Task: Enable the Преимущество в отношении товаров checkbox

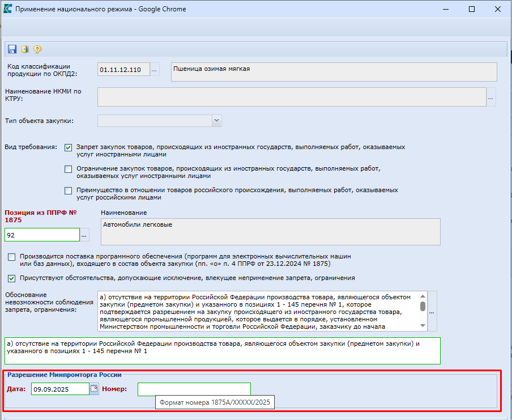Action: pyautogui.click(x=68, y=190)
